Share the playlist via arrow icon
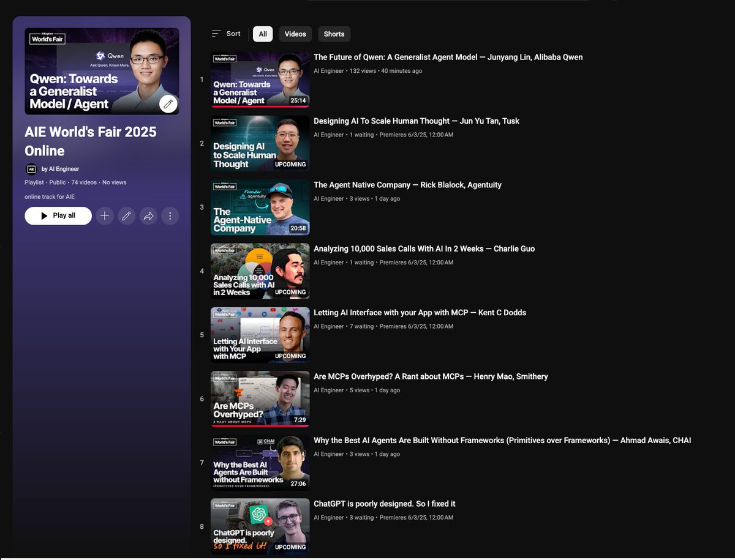Screen dimensions: 735x560 (x=148, y=215)
